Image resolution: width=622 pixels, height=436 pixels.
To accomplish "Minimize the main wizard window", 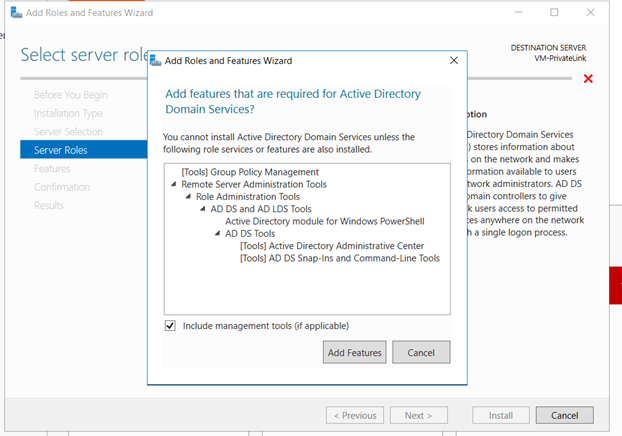I will pos(518,12).
